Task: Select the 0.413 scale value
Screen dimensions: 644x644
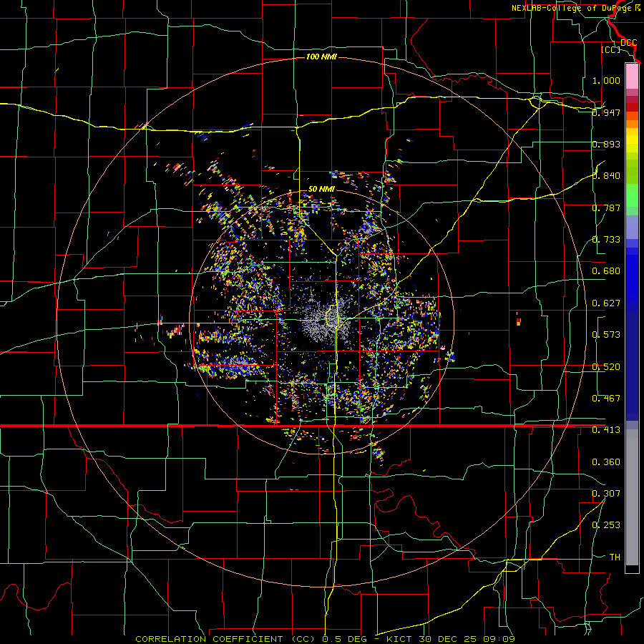Action: [x=606, y=430]
